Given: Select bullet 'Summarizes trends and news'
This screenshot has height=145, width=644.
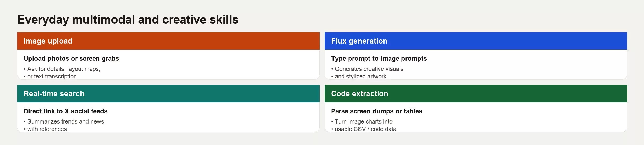Looking at the screenshot, I should (x=64, y=122).
